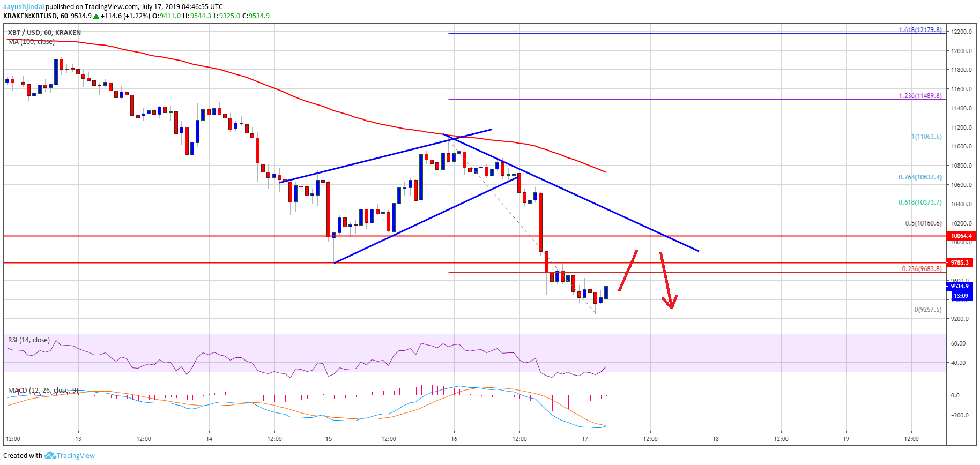Image resolution: width=980 pixels, height=465 pixels.
Task: Click the RSI 60.00 axis label
Action: click(958, 343)
